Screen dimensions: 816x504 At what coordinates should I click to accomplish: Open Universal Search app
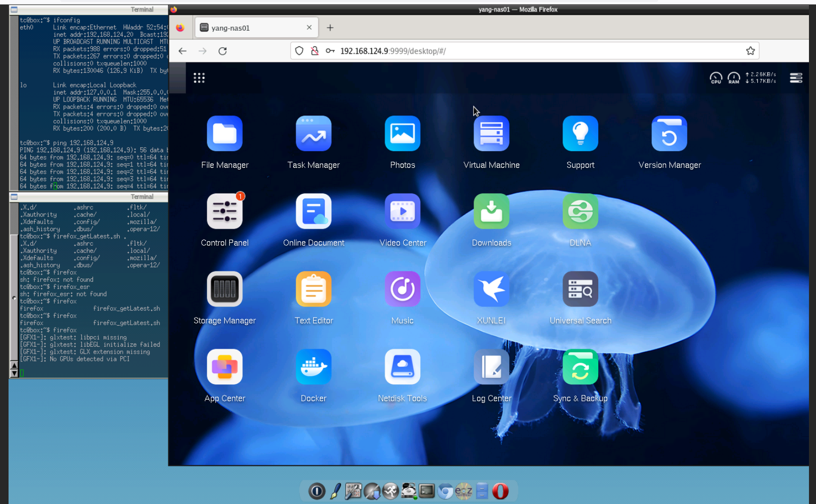580,289
